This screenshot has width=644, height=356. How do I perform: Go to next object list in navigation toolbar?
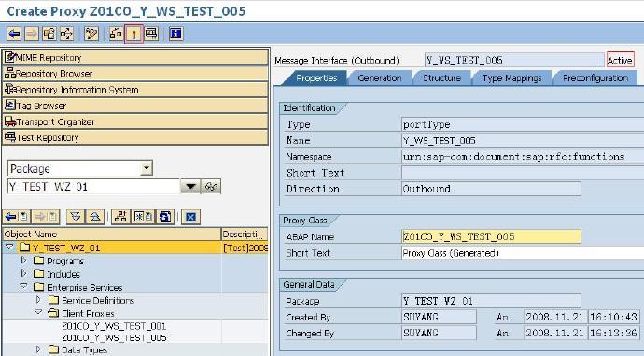(46, 217)
